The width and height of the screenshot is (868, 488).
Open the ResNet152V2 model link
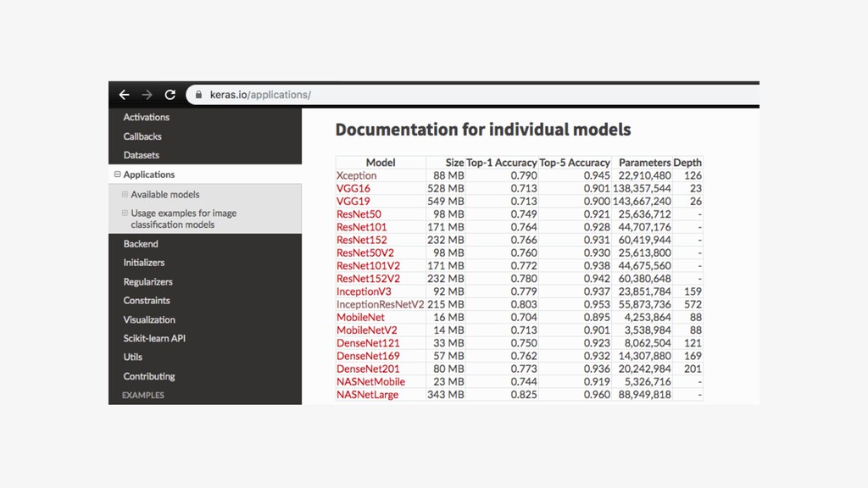(x=368, y=279)
